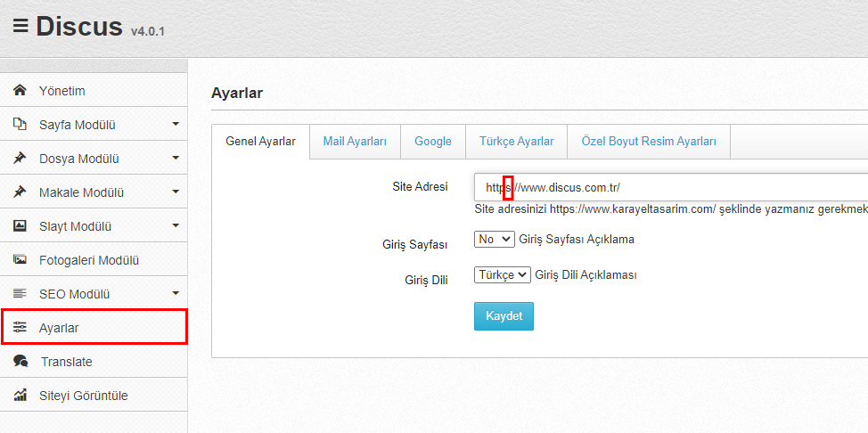Click the home icon next to Yönetim

[x=20, y=90]
